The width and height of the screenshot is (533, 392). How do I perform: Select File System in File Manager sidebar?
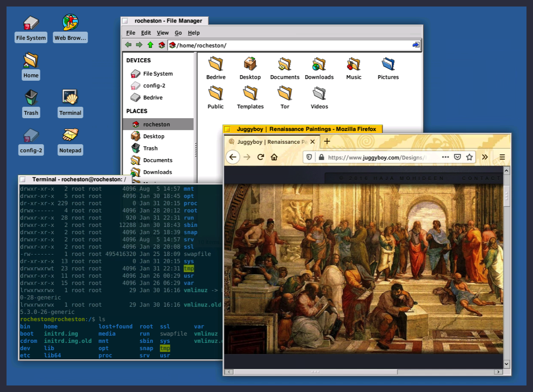tap(158, 73)
